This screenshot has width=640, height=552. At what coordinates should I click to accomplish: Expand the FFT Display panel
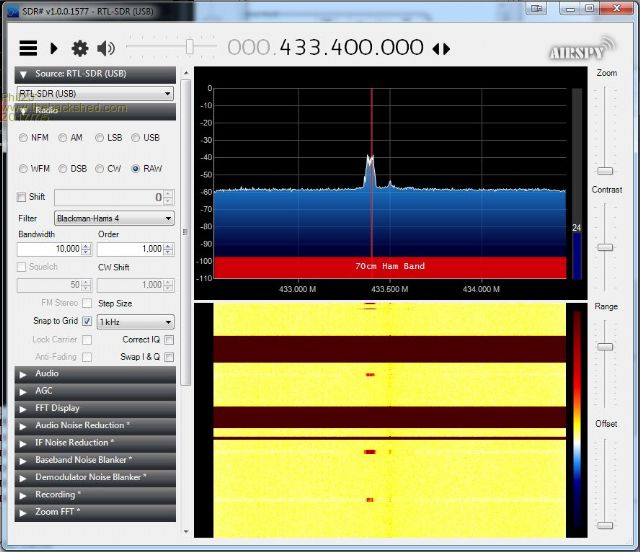click(95, 409)
